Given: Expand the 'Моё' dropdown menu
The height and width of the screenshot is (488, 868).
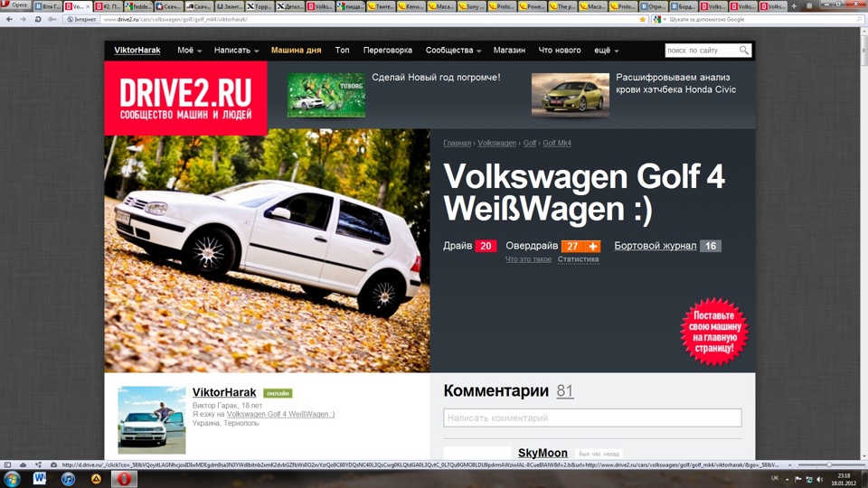Looking at the screenshot, I should pyautogui.click(x=189, y=51).
